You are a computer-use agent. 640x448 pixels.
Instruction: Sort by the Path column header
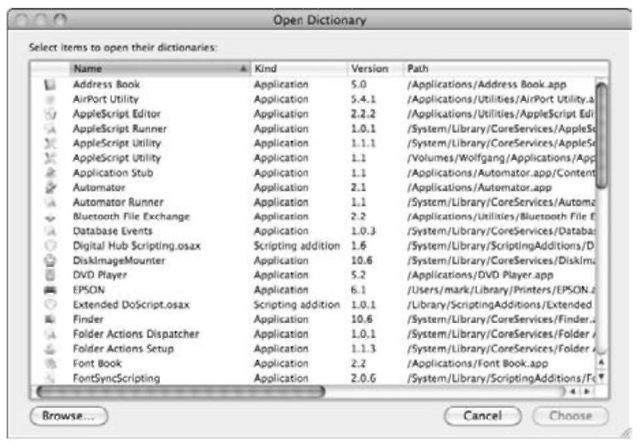(x=506, y=69)
